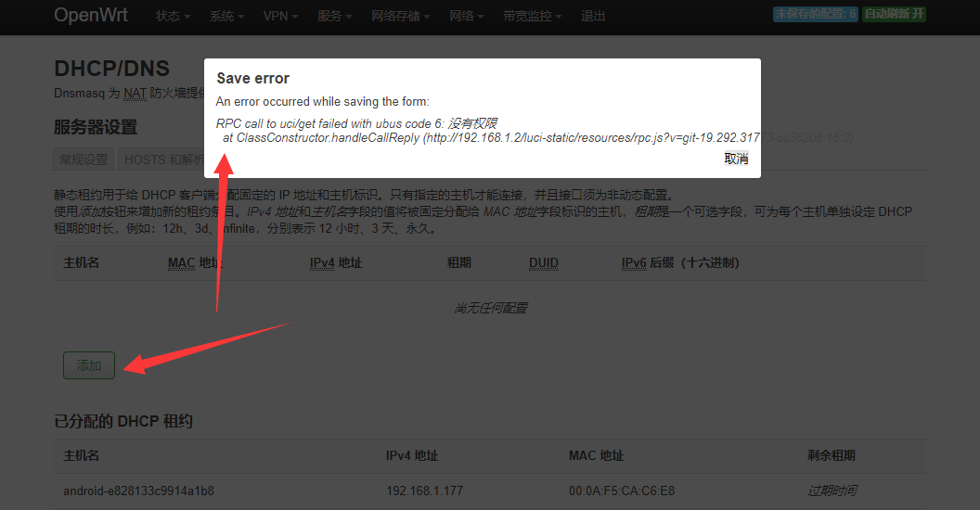Switch to the HOSTS 和解析 tab

pyautogui.click(x=161, y=159)
